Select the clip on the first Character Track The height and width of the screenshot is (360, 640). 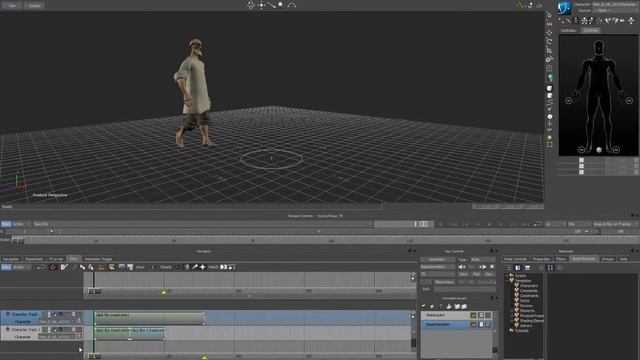tap(149, 318)
